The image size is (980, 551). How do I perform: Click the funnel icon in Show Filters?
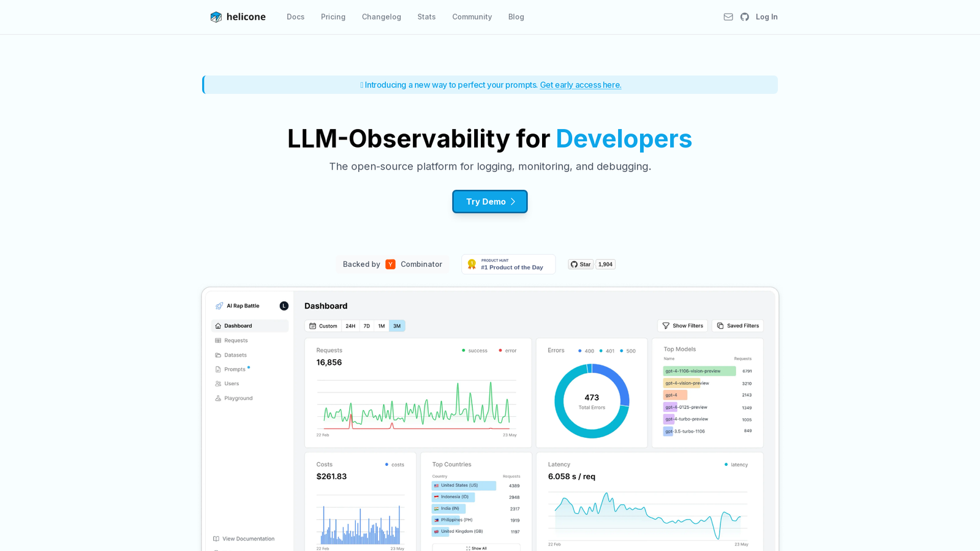pos(666,326)
